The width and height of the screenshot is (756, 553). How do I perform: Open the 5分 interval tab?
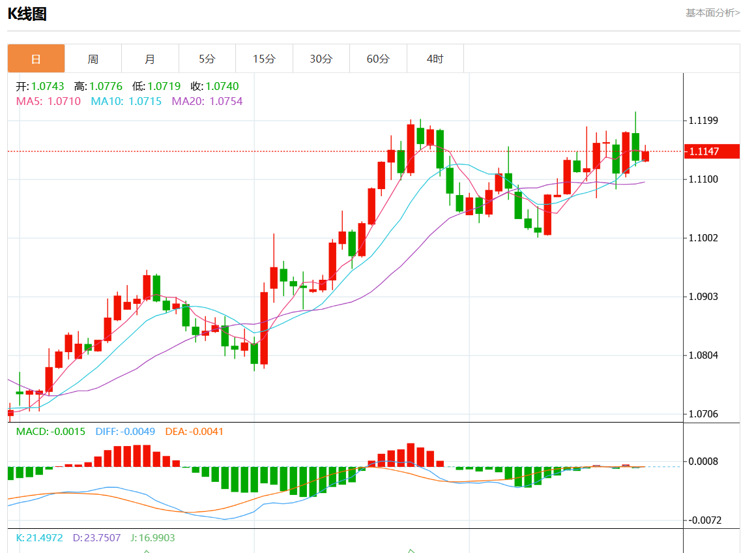point(207,59)
